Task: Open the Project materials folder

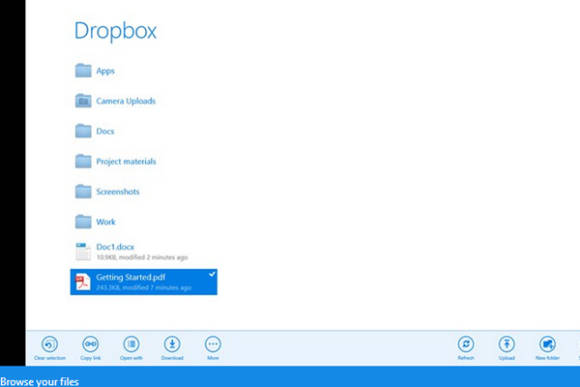Action: coord(115,161)
